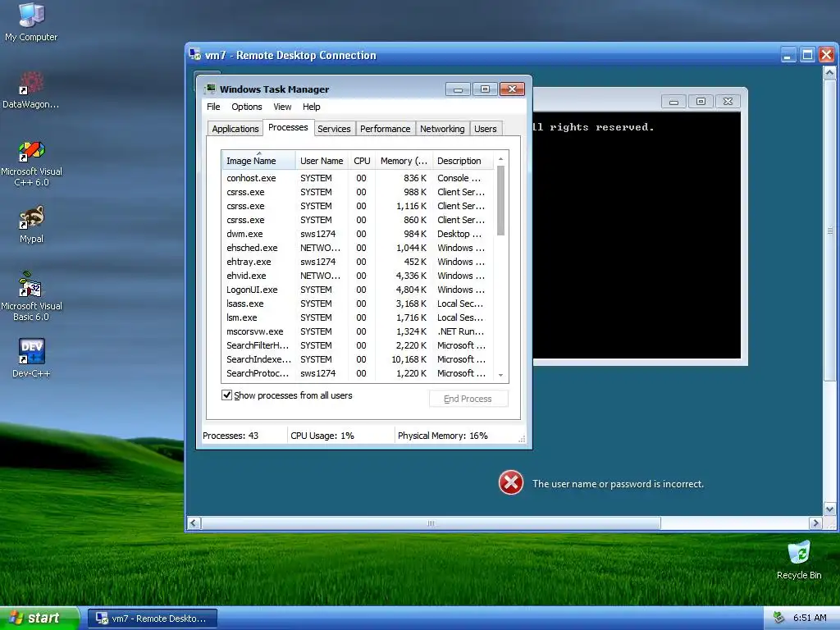The image size is (840, 630).
Task: Select the LogonUI.exe process row
Action: tap(358, 290)
